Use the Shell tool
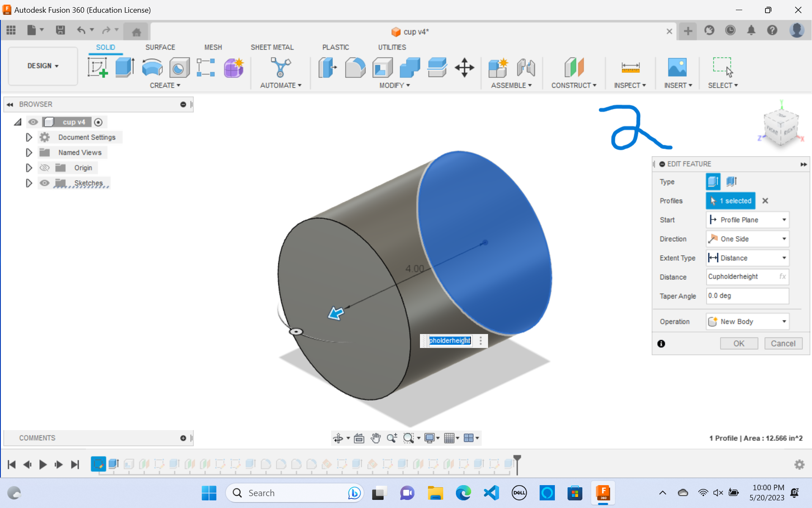Image resolution: width=812 pixels, height=508 pixels. tap(382, 68)
